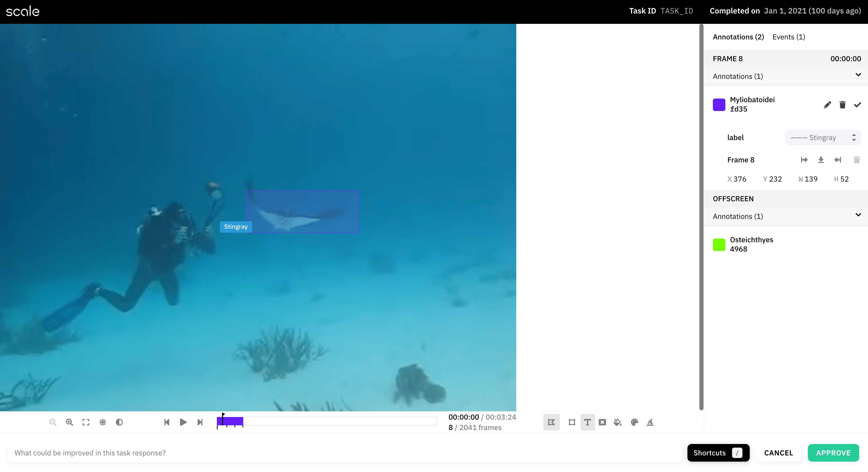Click the FRAME 8 section header
The image size is (868, 472).
(787, 59)
